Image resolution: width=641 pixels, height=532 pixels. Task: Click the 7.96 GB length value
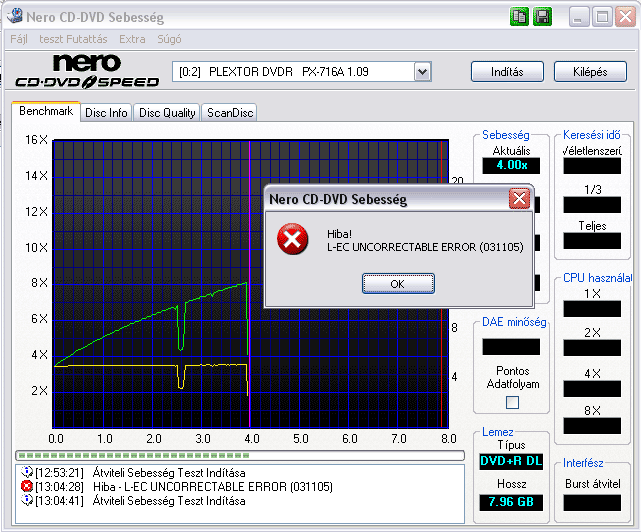pos(511,502)
